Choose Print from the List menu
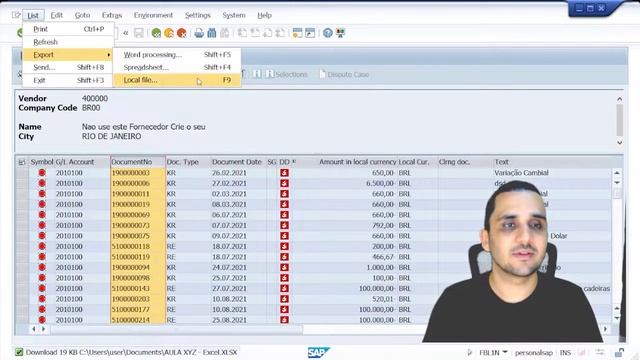Image resolution: width=640 pixels, height=360 pixels. pyautogui.click(x=68, y=29)
